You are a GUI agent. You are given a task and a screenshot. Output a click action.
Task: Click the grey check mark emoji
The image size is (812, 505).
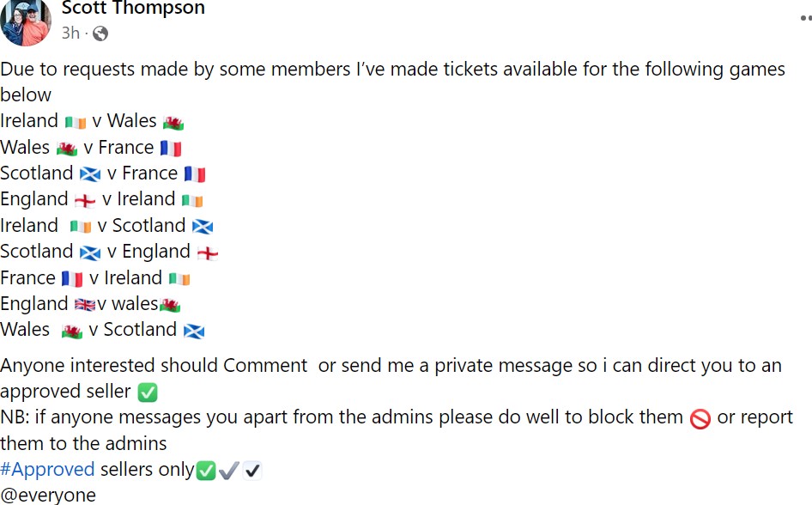(x=228, y=471)
